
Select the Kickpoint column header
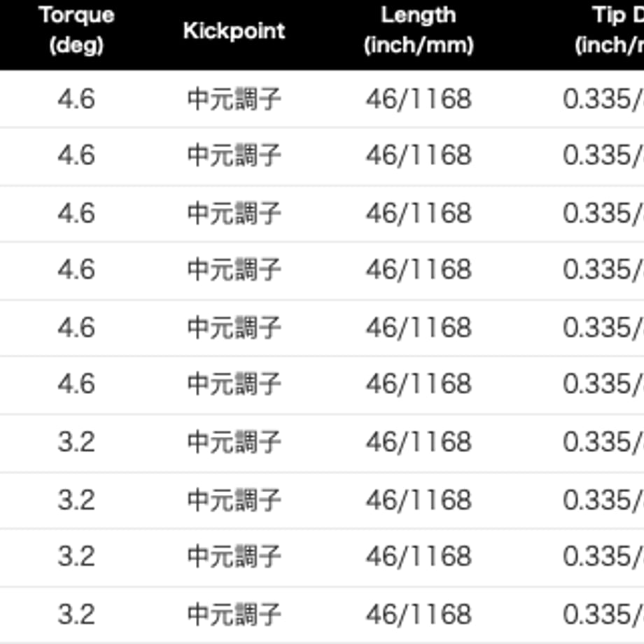[234, 31]
